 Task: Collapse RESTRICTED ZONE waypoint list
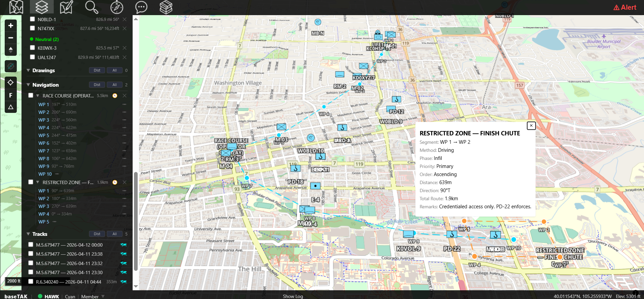(x=38, y=182)
